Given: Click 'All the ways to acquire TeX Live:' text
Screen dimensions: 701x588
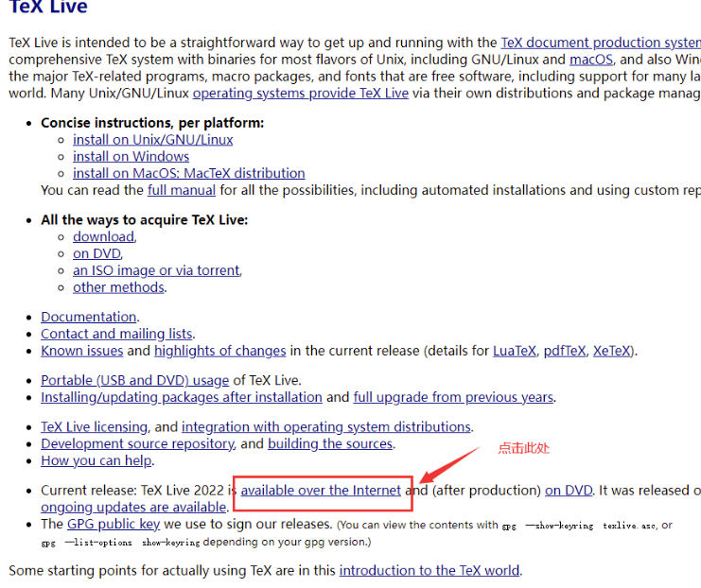Looking at the screenshot, I should [144, 220].
